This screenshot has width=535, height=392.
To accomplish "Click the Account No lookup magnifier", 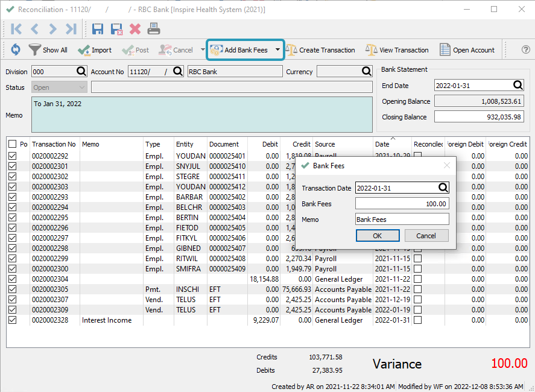I will pyautogui.click(x=177, y=72).
